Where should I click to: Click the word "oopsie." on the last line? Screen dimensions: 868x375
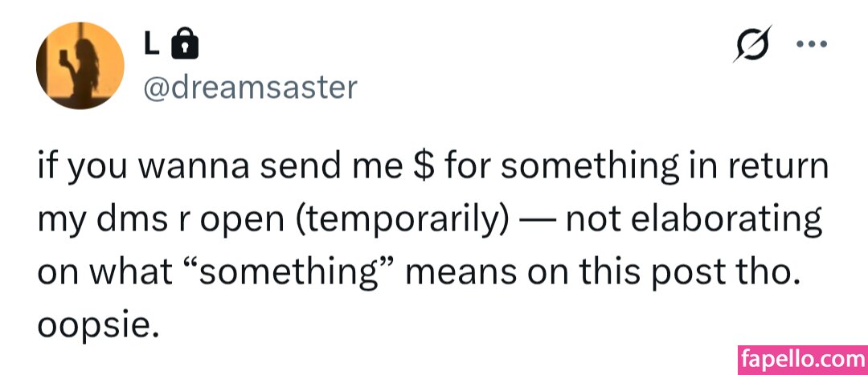93,324
